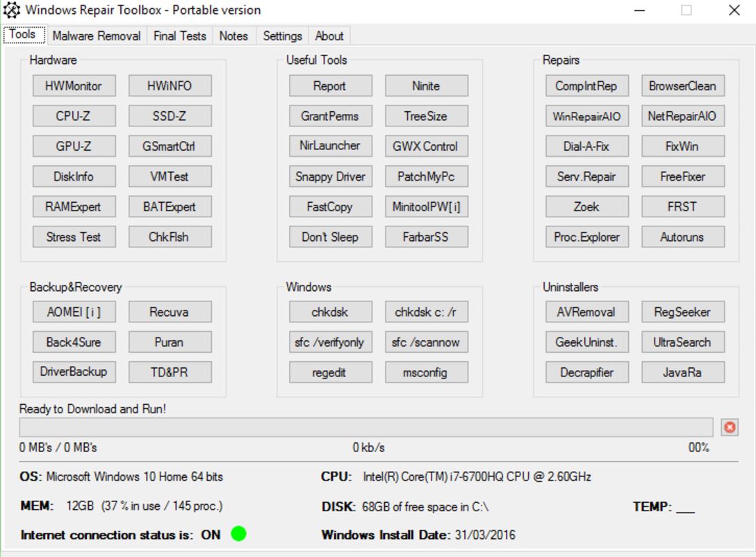Run the CPU-Z hardware tool

pyautogui.click(x=74, y=116)
